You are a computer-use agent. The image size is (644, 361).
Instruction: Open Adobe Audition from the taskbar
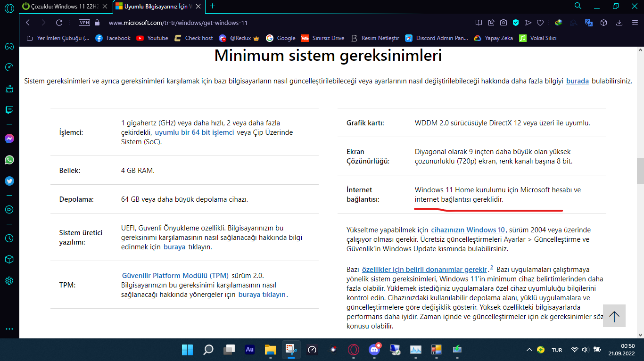(250, 350)
